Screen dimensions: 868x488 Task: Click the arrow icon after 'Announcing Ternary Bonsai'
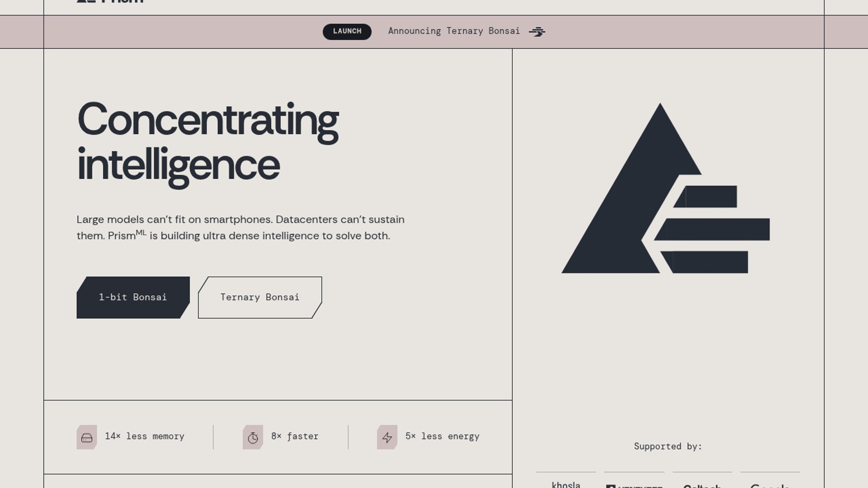538,31
